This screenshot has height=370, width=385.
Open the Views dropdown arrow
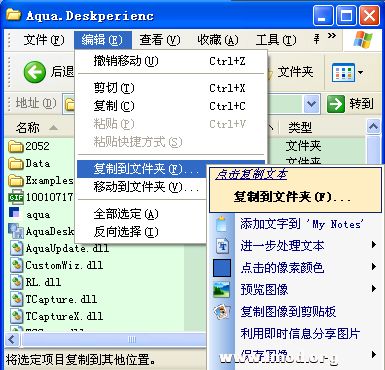[x=360, y=72]
